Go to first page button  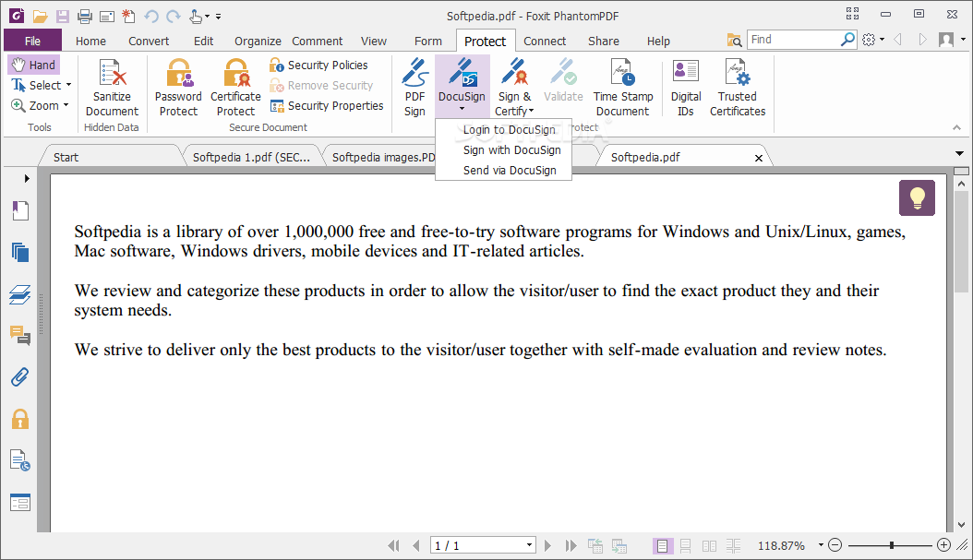[x=393, y=546]
